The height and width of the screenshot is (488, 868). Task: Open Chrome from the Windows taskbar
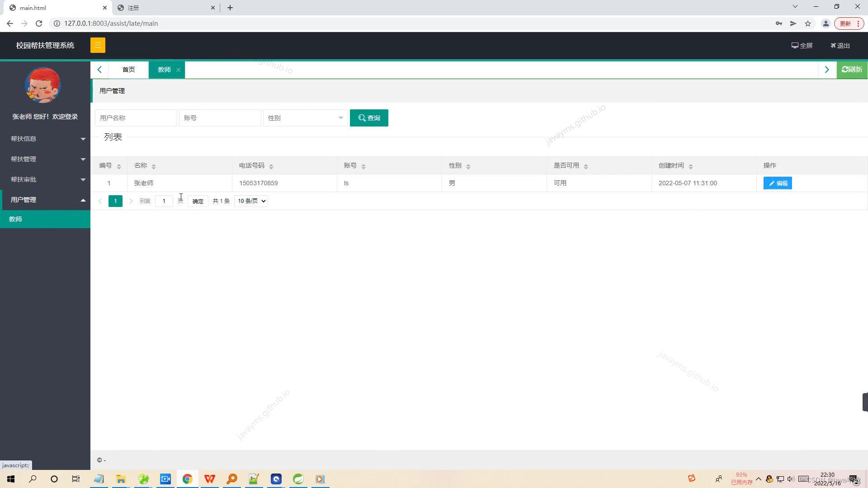click(x=187, y=479)
